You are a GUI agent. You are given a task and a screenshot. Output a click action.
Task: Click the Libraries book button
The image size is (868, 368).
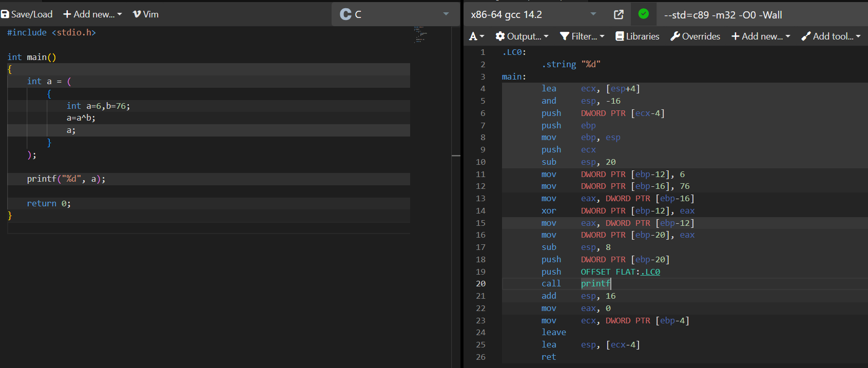pos(638,36)
